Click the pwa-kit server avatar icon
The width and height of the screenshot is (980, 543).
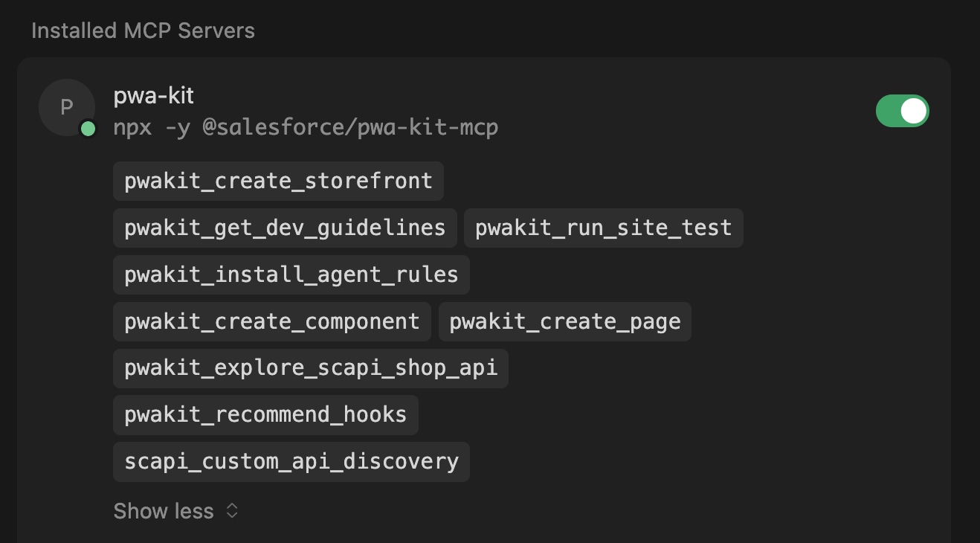pyautogui.click(x=66, y=107)
